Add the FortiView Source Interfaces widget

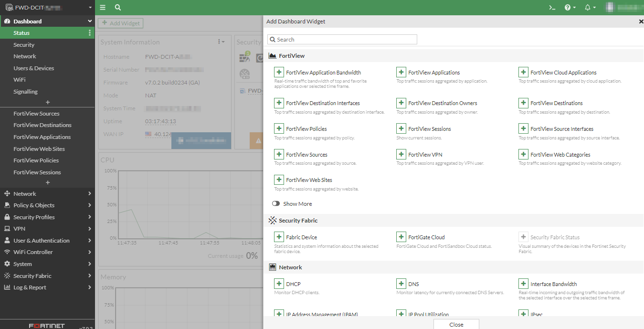(x=524, y=128)
